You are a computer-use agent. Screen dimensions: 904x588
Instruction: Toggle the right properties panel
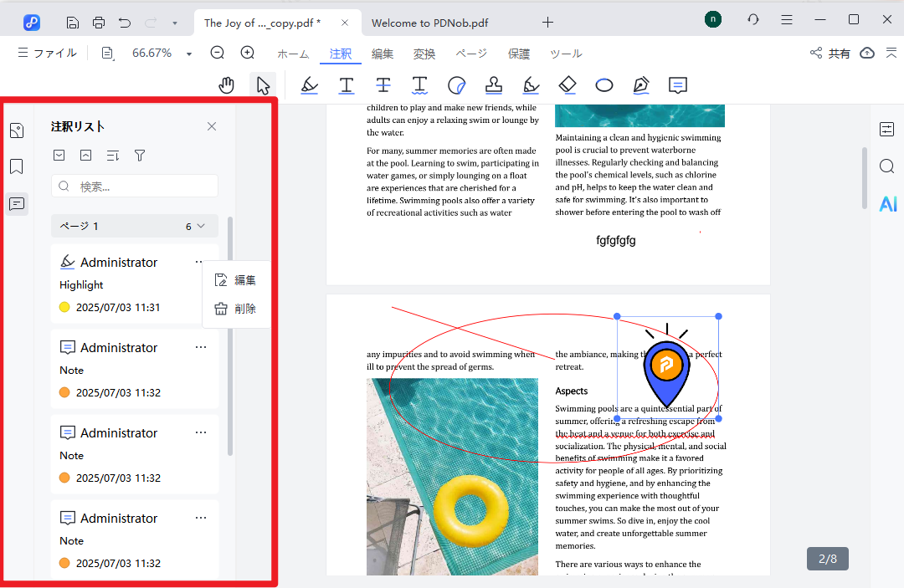click(x=887, y=129)
